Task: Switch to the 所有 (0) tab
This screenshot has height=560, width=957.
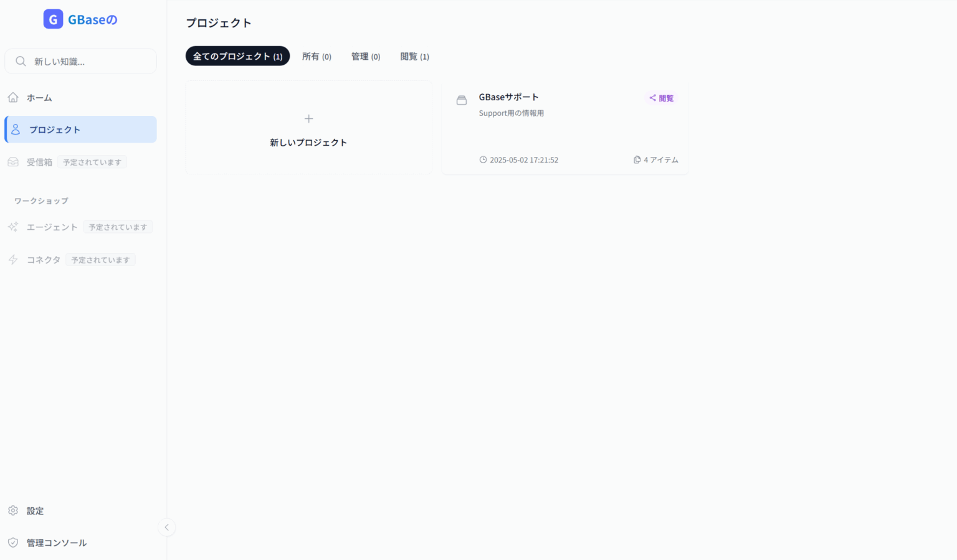Action: click(317, 56)
